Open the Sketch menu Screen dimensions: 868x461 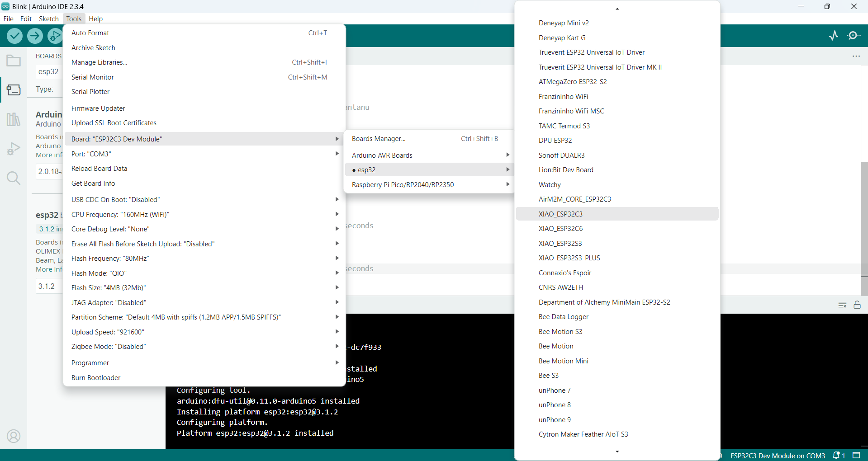(49, 19)
